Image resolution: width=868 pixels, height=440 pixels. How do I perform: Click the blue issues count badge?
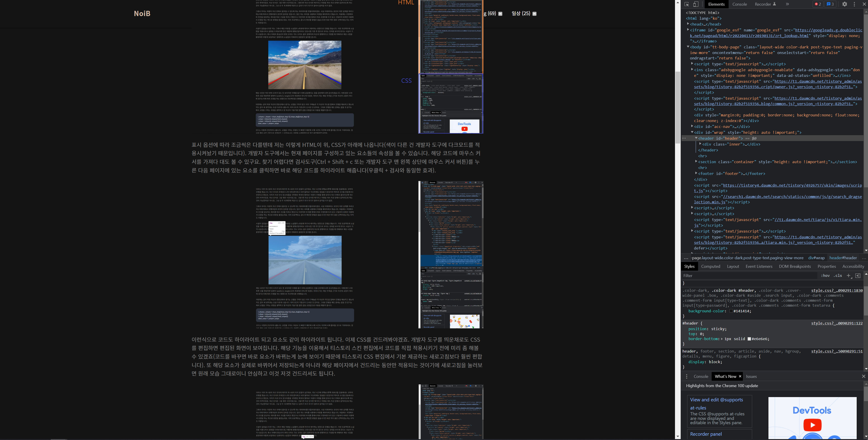click(830, 4)
